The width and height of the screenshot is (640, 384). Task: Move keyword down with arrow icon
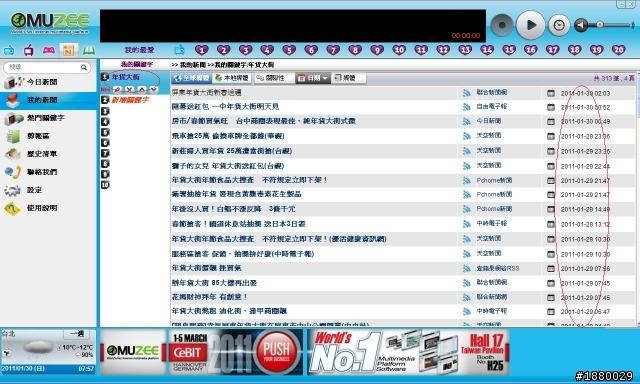coord(153,89)
